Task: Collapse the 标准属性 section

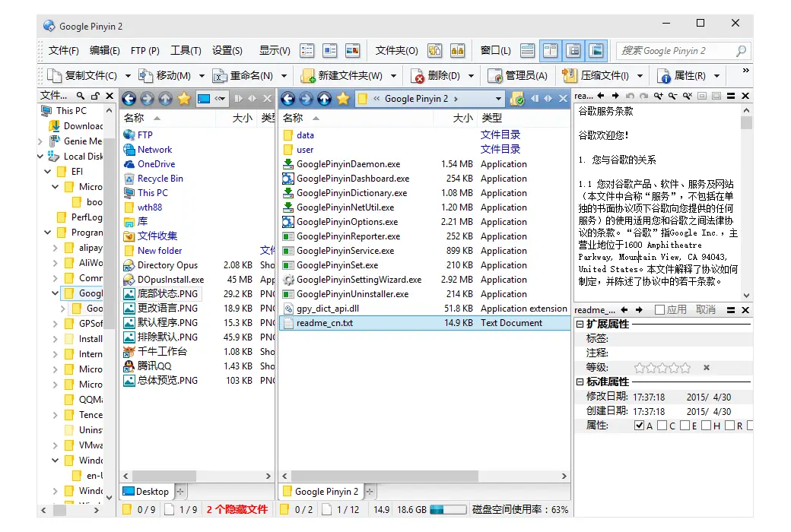Action: (580, 382)
